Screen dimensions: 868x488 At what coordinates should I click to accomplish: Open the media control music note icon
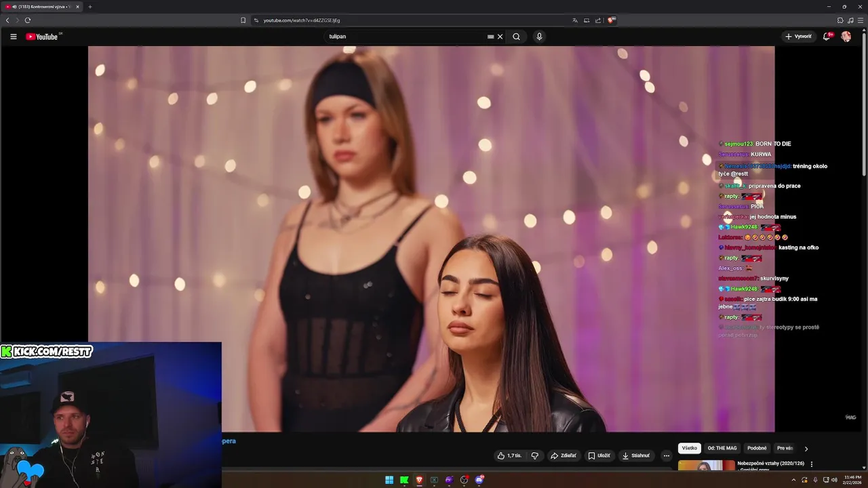(x=850, y=20)
